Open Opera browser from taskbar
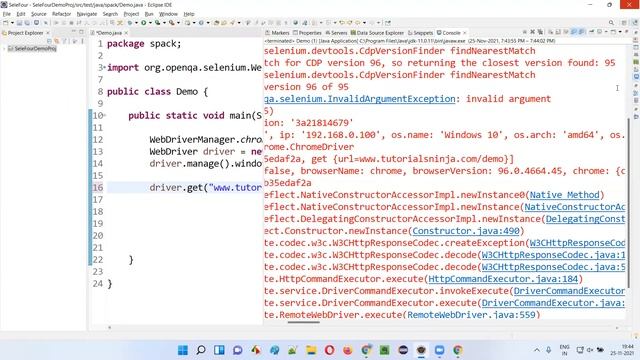640x360 pixels. [329, 350]
